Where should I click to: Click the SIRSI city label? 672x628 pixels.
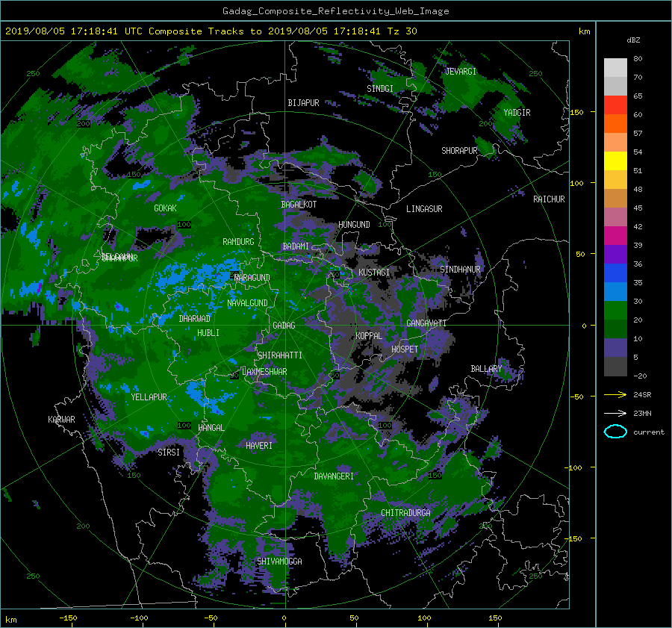pyautogui.click(x=169, y=453)
